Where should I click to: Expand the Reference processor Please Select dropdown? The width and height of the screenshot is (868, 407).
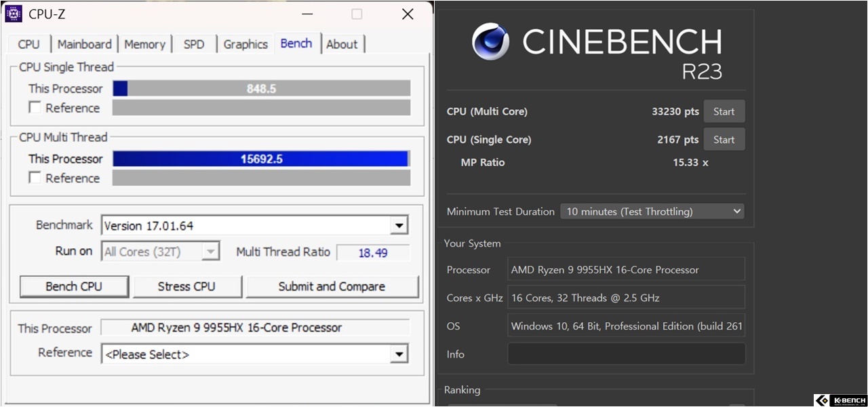click(x=399, y=354)
